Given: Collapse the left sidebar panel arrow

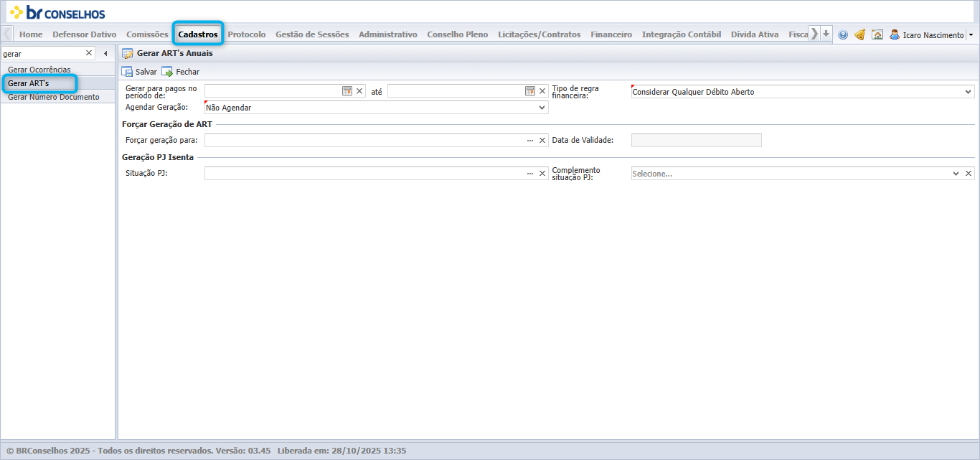Looking at the screenshot, I should coord(105,53).
